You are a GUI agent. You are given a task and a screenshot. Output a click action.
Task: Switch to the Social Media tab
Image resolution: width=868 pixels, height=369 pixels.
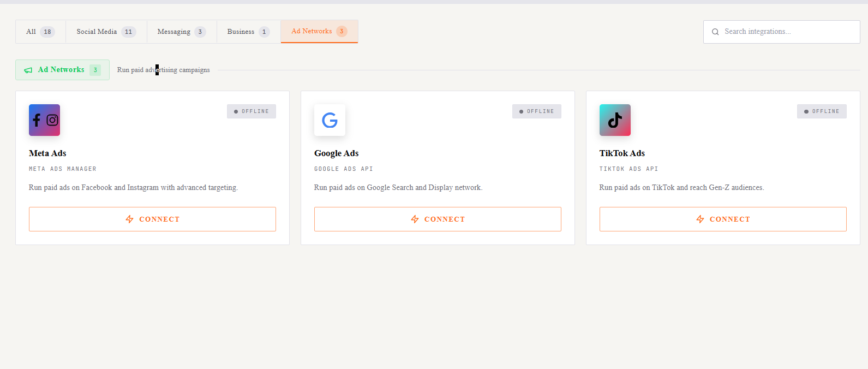pos(106,32)
